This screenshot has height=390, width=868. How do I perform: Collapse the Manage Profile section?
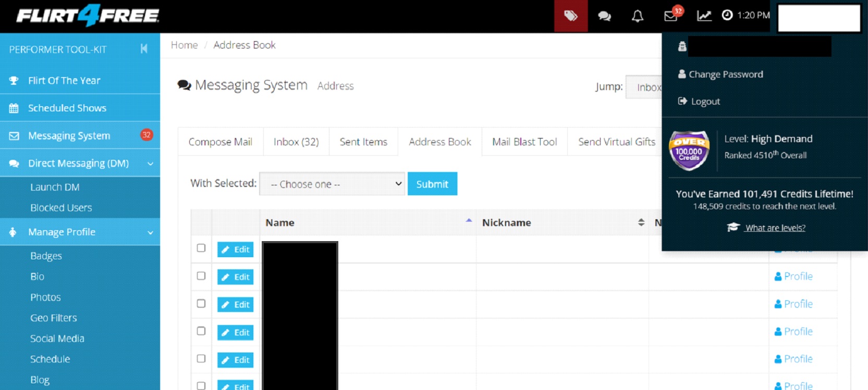pyautogui.click(x=150, y=232)
